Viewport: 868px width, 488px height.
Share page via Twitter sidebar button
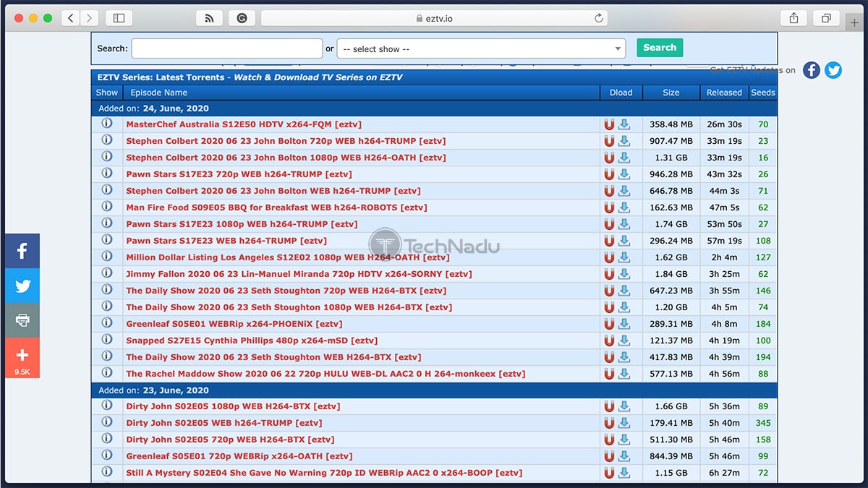tap(22, 286)
